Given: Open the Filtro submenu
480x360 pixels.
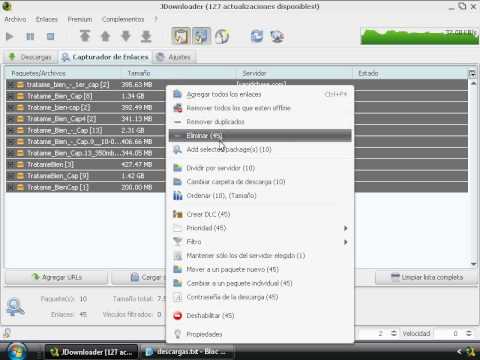Looking at the screenshot, I should (x=260, y=242).
